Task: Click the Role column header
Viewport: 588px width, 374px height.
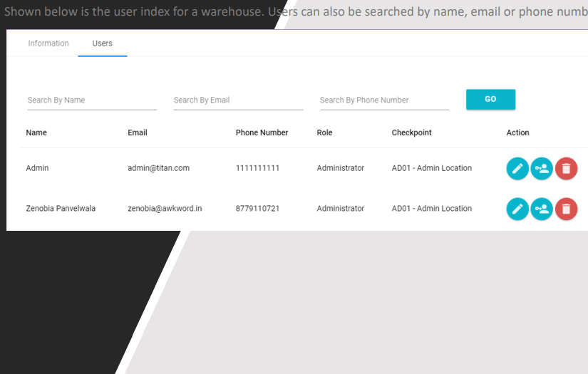Action: tap(324, 133)
